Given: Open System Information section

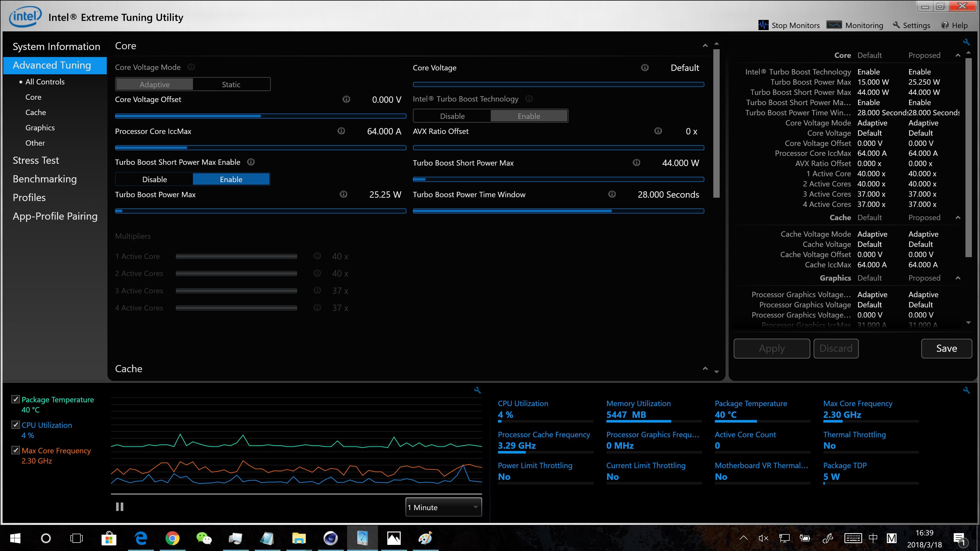Looking at the screenshot, I should coord(56,46).
